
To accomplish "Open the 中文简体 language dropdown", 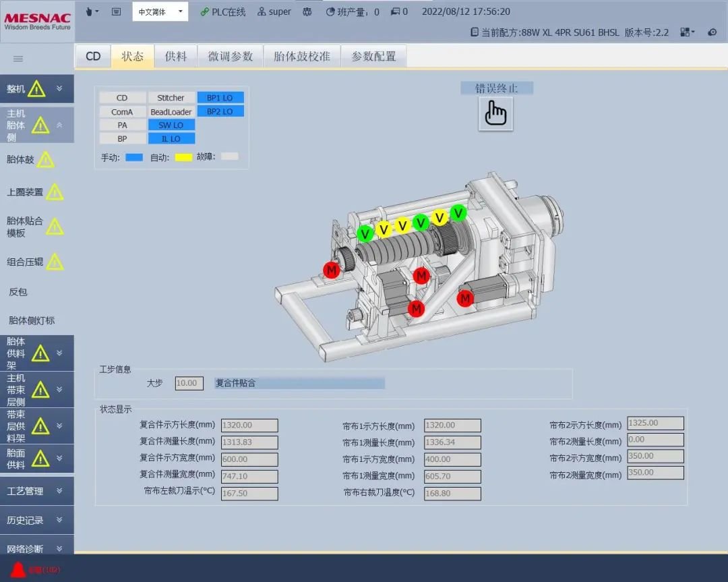I will coord(160,11).
